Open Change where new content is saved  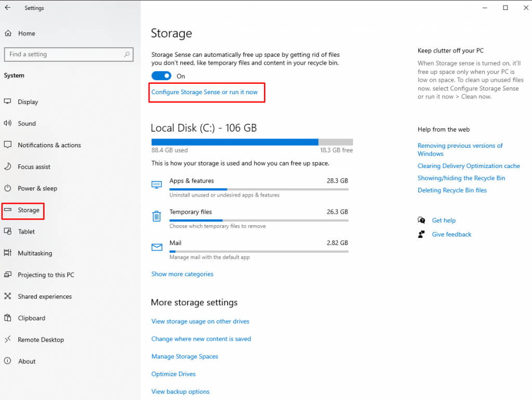click(201, 339)
